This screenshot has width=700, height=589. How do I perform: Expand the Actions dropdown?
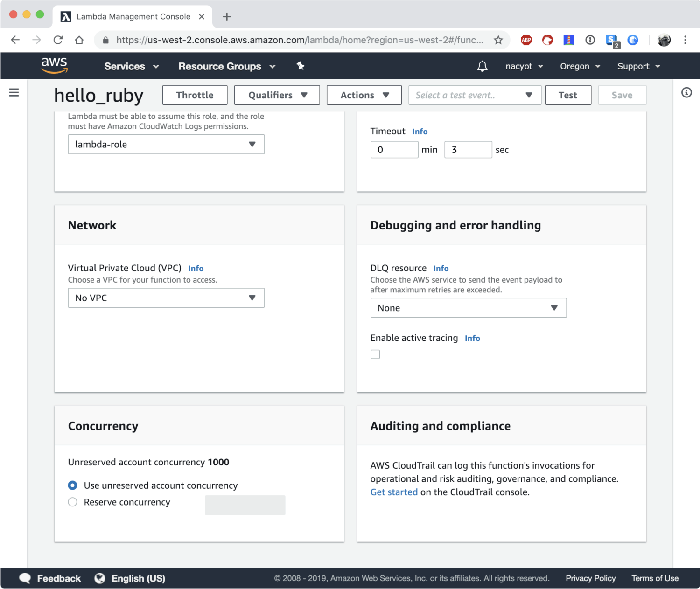tap(364, 95)
